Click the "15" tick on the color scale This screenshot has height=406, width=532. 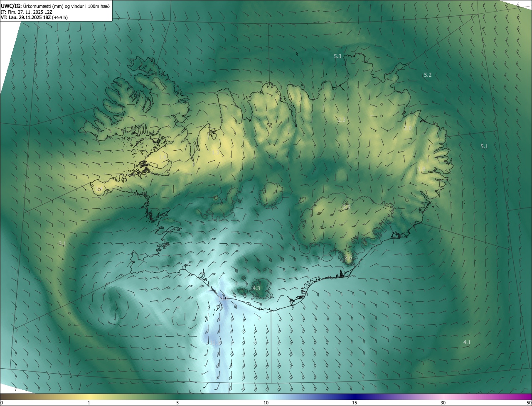(x=355, y=403)
